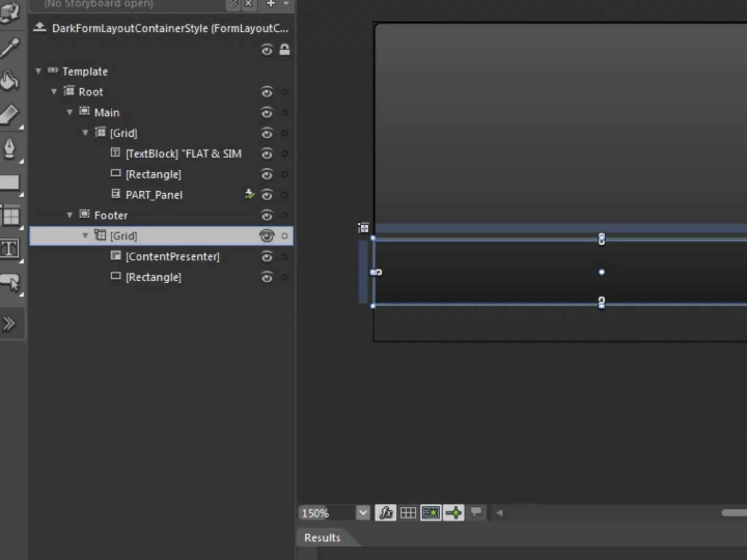747x560 pixels.
Task: Select the TextBlock text tool
Action: click(x=10, y=249)
